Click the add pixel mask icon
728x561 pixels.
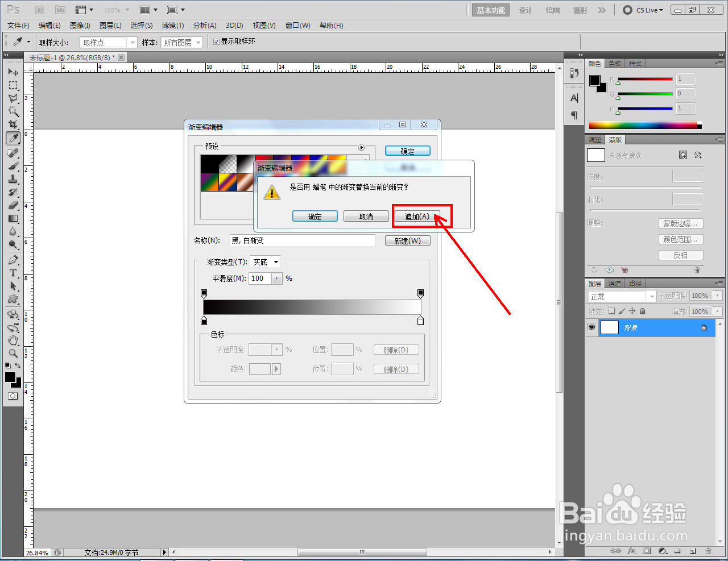pyautogui.click(x=683, y=155)
